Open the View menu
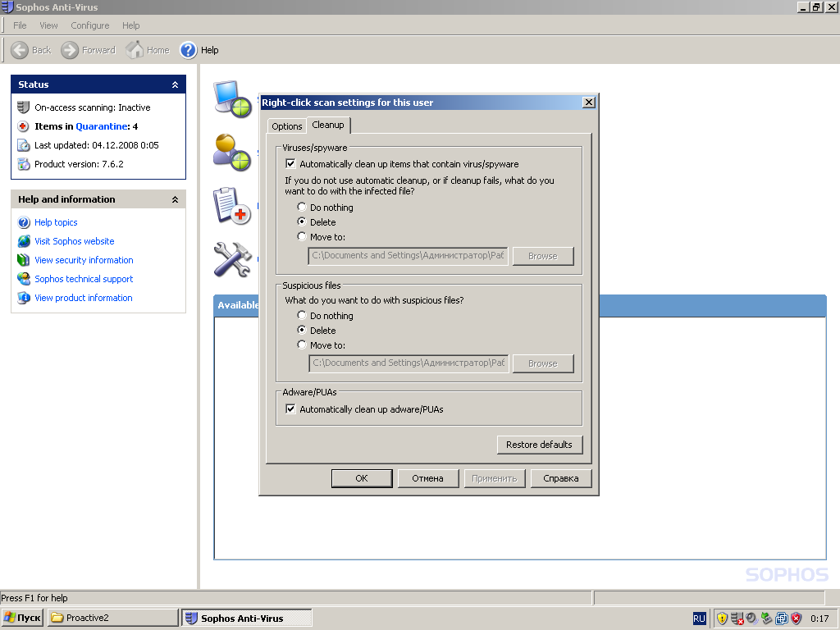 coord(48,25)
